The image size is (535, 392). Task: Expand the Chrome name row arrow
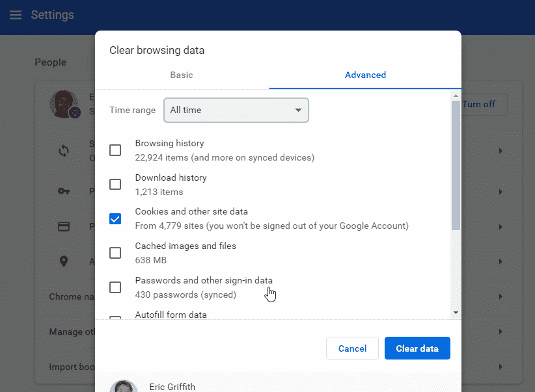(501, 296)
